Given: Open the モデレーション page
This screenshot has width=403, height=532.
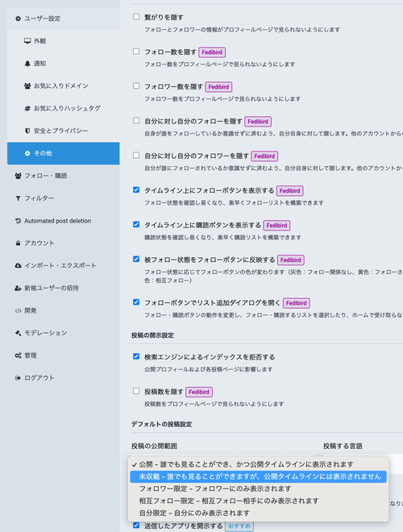Looking at the screenshot, I should point(64,333).
